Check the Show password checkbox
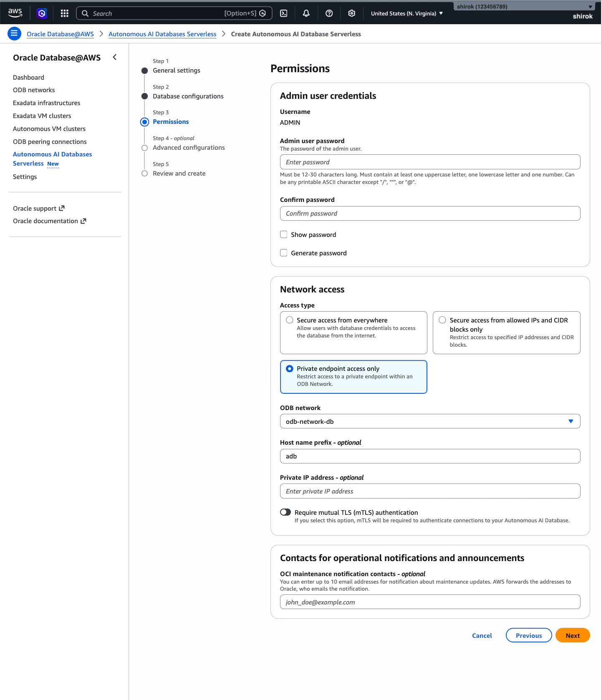This screenshot has height=700, width=601. [x=284, y=234]
